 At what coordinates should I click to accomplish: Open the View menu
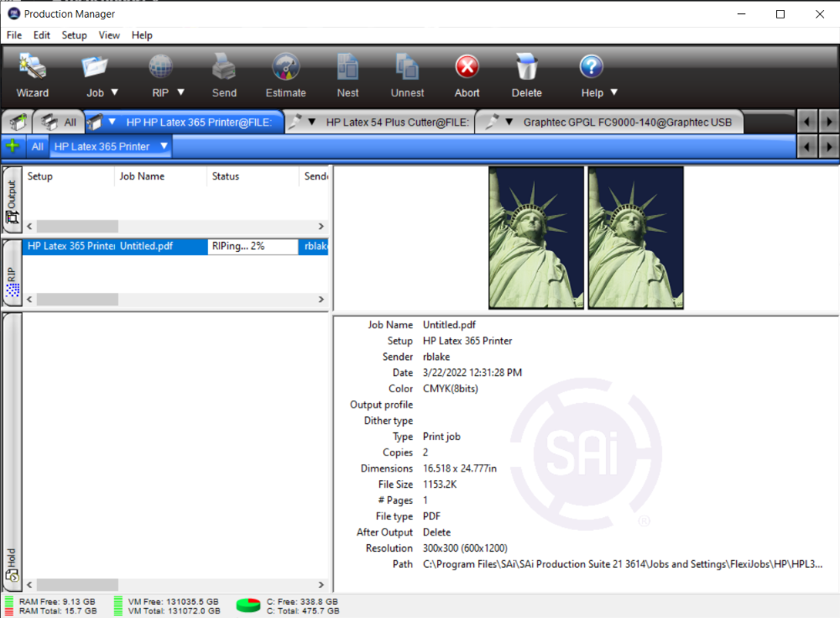[109, 35]
